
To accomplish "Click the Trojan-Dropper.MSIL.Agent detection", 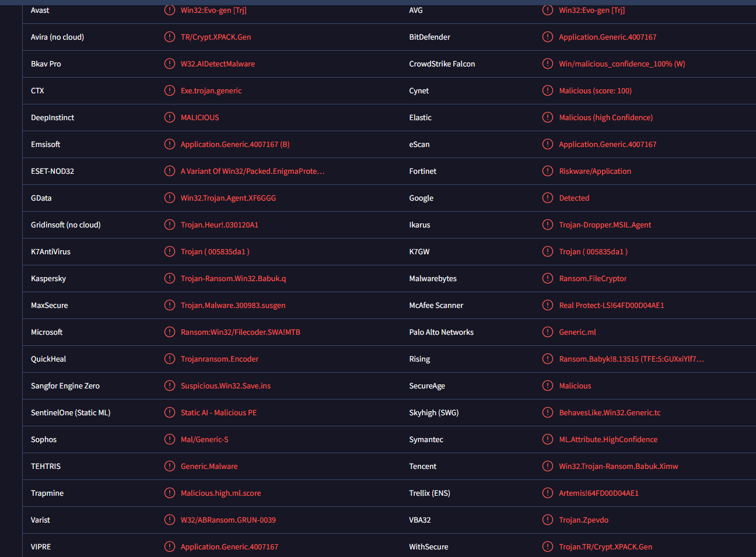I will 605,225.
